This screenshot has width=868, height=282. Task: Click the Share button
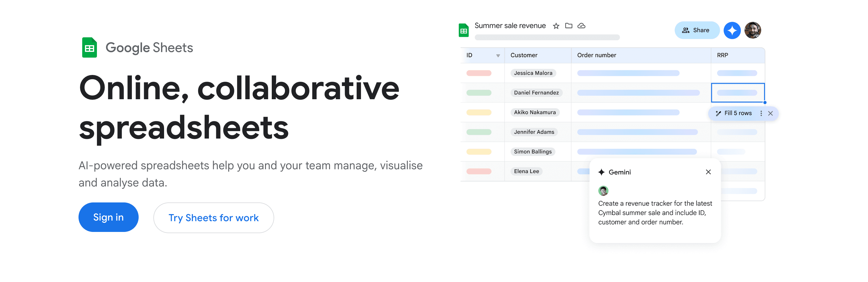[697, 30]
